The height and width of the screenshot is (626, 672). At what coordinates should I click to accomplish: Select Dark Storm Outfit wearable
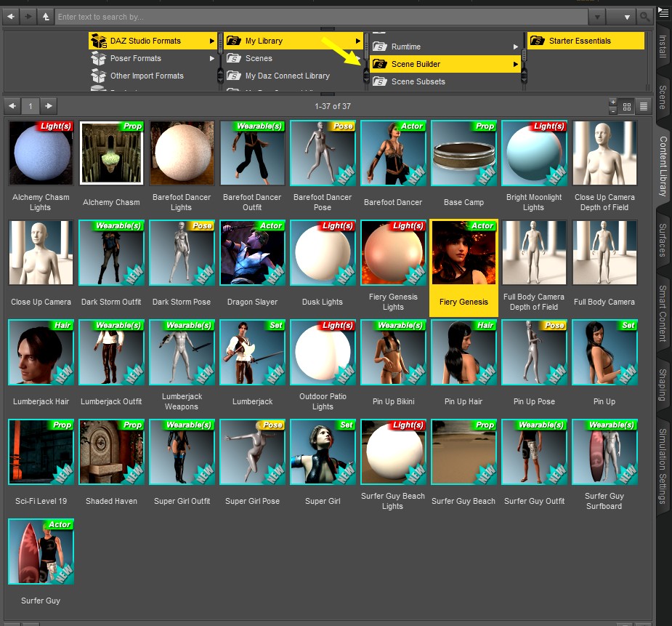tap(111, 252)
